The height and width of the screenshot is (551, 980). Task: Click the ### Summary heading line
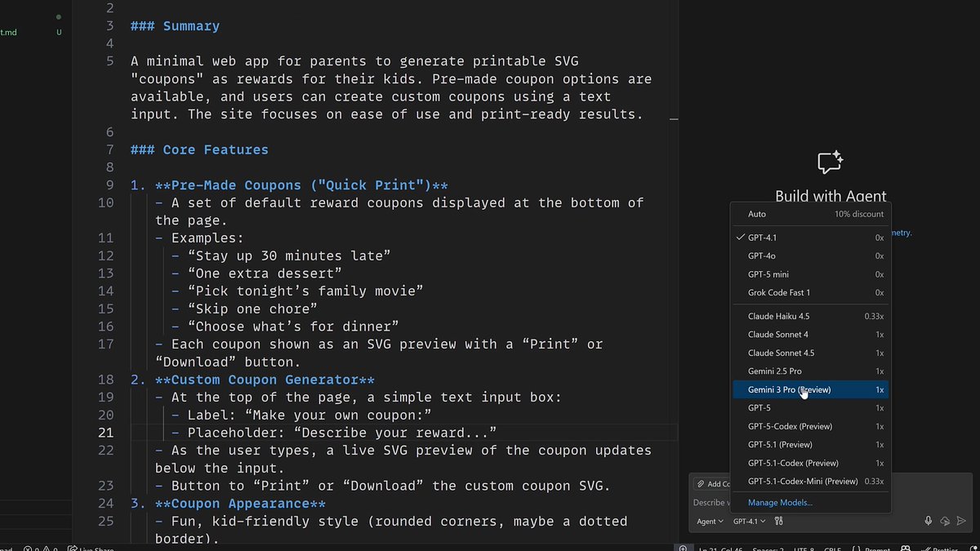tap(175, 26)
